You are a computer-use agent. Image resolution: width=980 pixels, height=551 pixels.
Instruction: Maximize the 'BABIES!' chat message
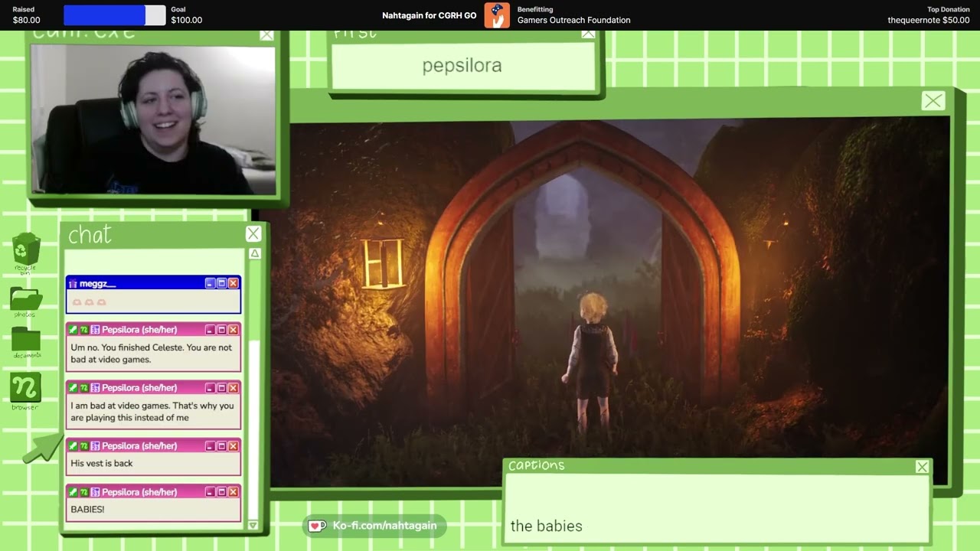[x=221, y=492]
